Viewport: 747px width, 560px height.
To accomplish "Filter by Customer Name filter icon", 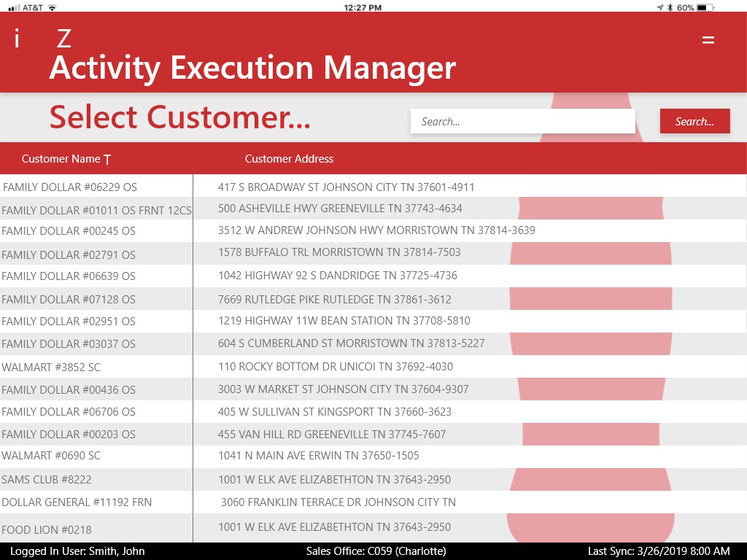I will (x=107, y=160).
